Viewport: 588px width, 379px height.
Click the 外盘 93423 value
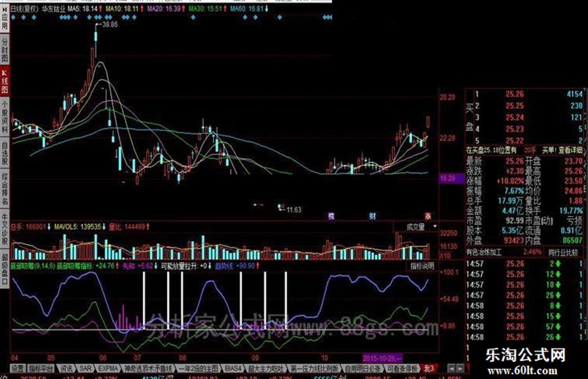(x=513, y=240)
